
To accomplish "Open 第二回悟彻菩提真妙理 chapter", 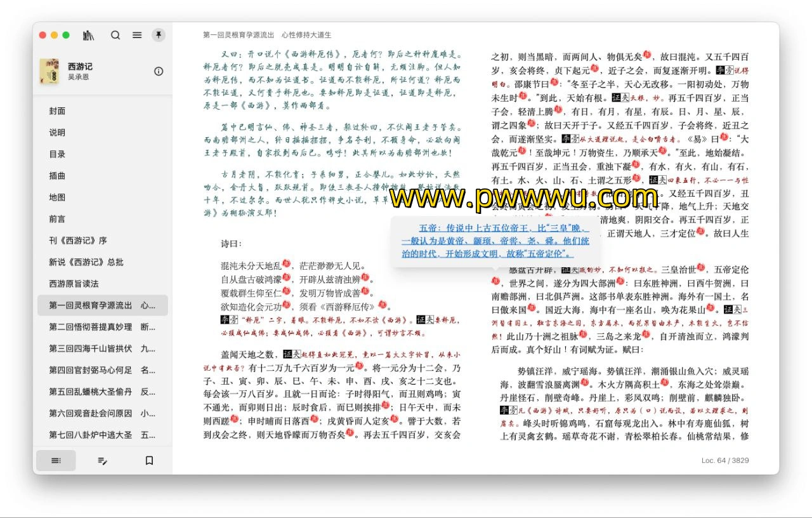I will [x=103, y=327].
